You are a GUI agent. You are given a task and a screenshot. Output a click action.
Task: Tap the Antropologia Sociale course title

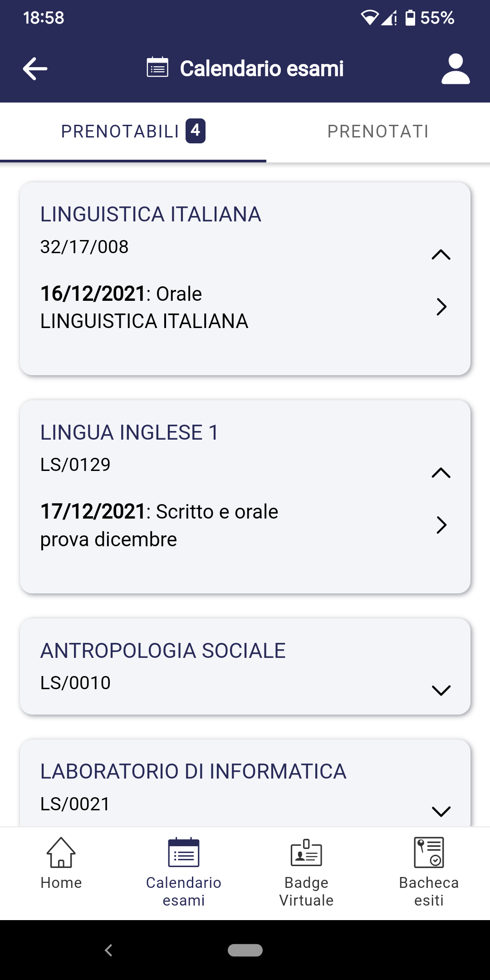[163, 651]
